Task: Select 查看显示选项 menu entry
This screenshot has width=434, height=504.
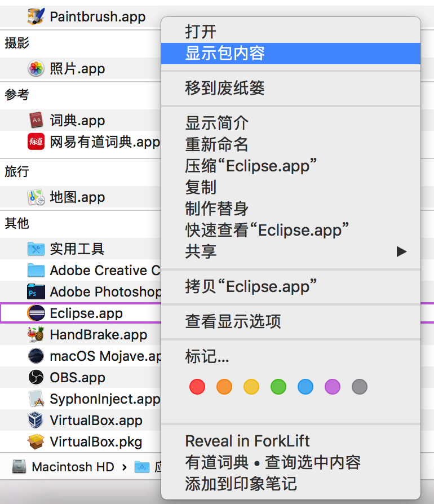Action: point(291,321)
